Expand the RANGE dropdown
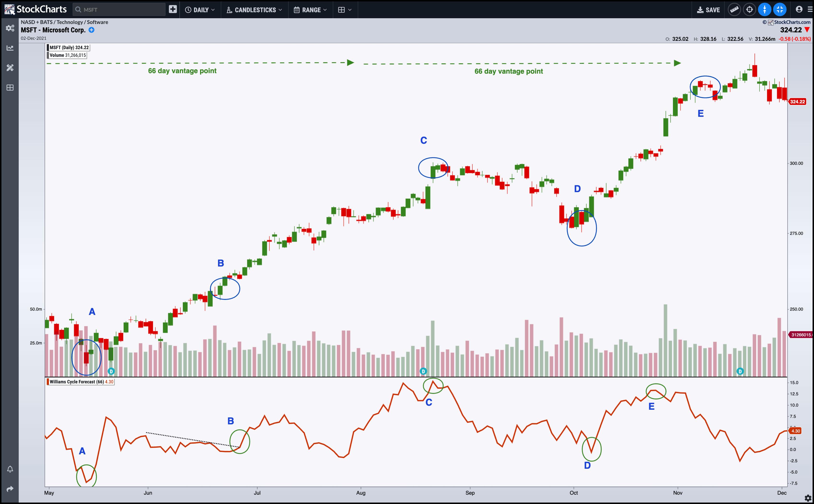 tap(310, 10)
